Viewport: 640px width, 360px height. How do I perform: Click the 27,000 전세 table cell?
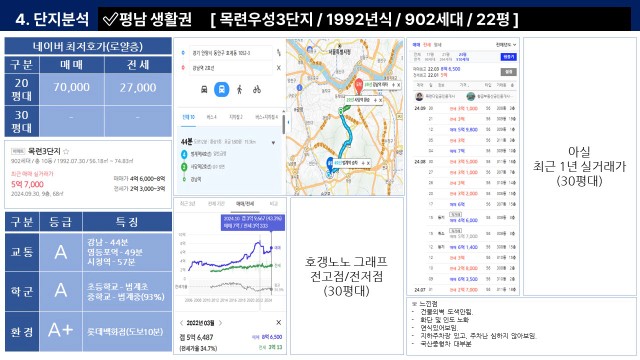click(138, 88)
